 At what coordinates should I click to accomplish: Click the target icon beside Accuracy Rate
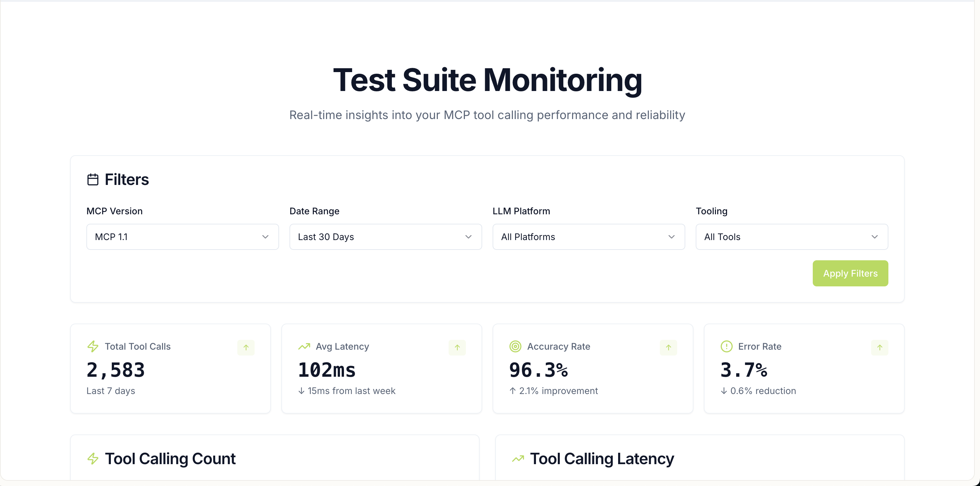coord(515,346)
